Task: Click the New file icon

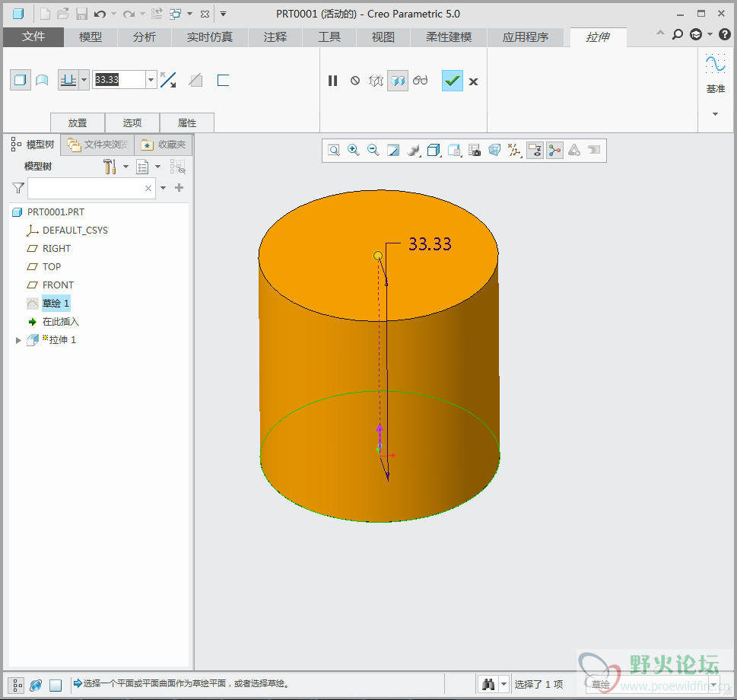Action: click(45, 14)
